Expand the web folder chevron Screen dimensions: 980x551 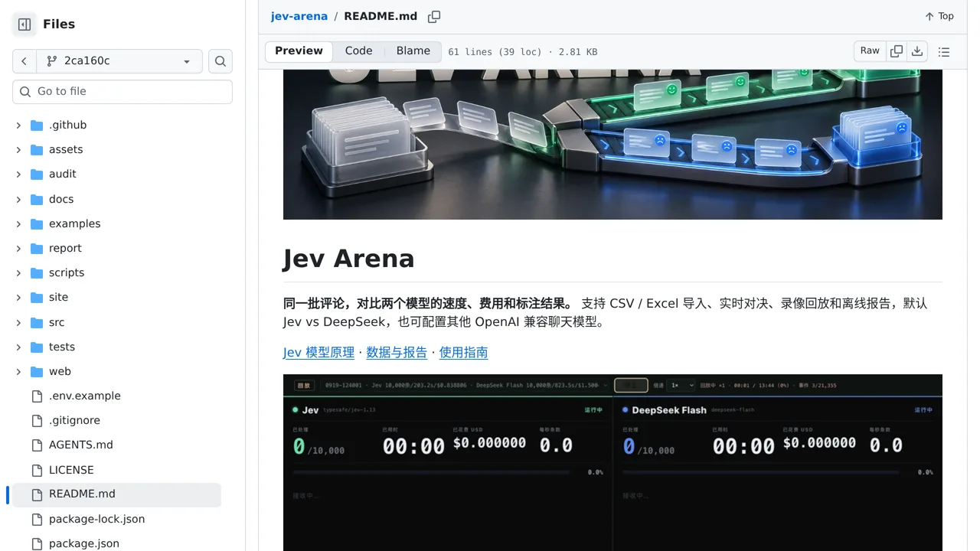pyautogui.click(x=18, y=371)
